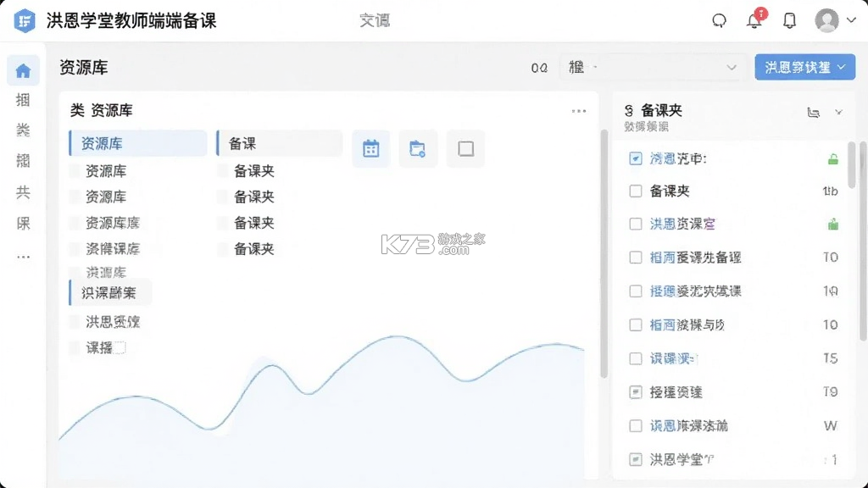Click the second sidebar icon below home
This screenshot has height=488, width=868.
point(23,100)
